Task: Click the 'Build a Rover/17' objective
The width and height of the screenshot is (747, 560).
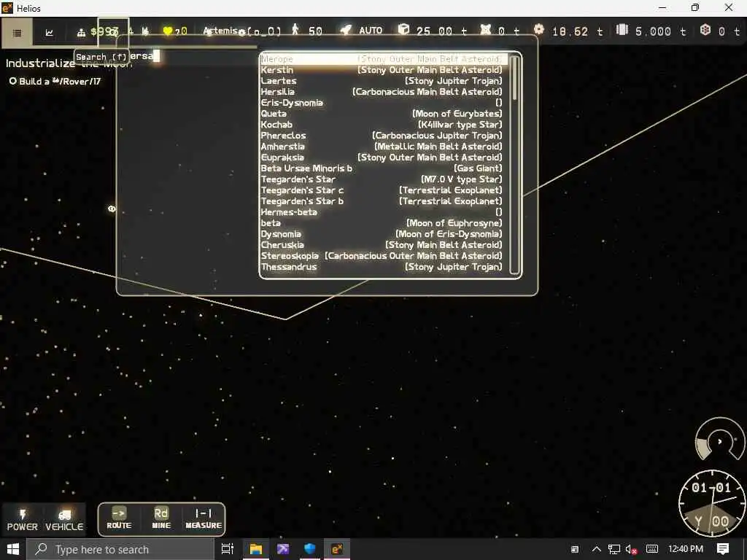Action: click(55, 82)
